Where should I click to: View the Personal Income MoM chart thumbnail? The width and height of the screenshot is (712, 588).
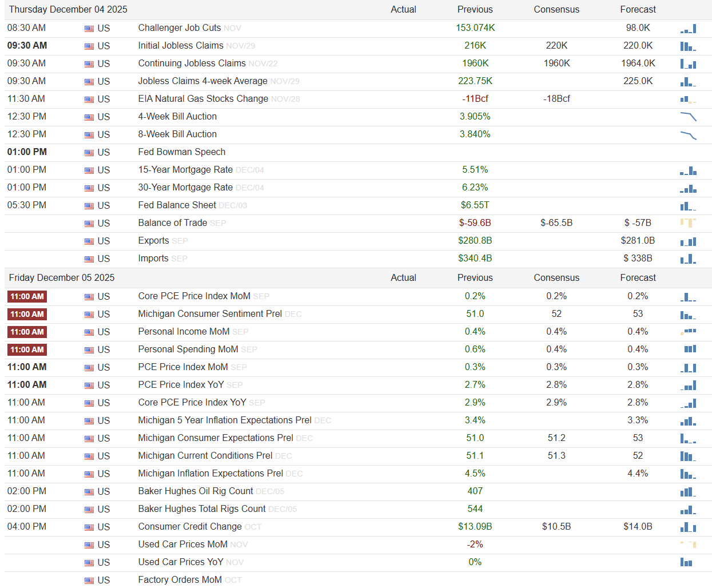tap(688, 332)
